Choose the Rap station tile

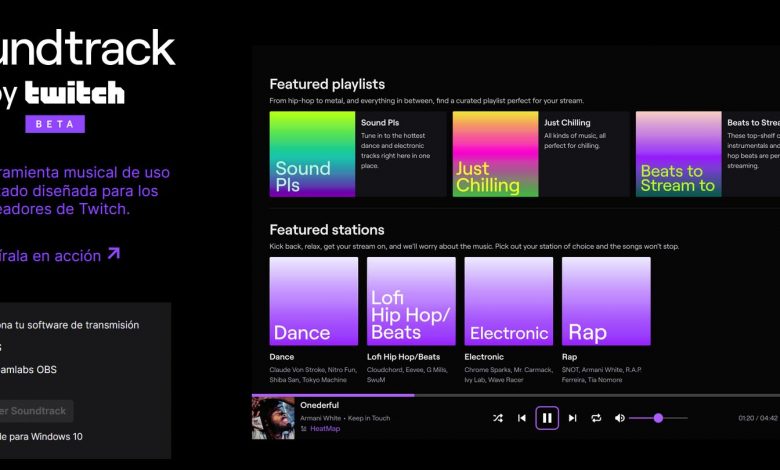click(606, 301)
